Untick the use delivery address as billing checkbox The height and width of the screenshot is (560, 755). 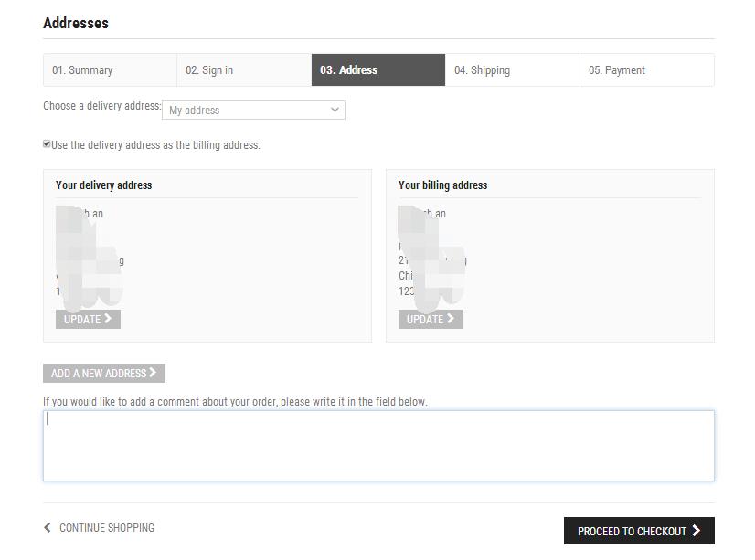tap(47, 144)
